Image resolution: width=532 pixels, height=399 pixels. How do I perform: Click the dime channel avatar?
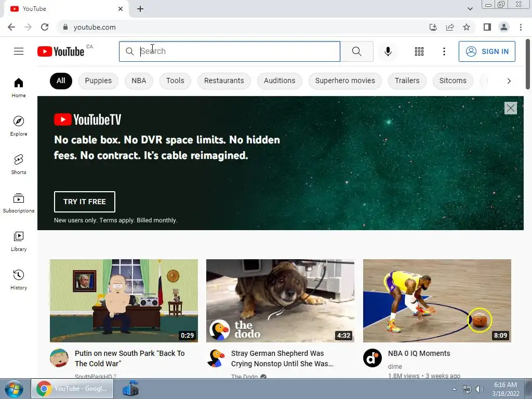point(373,358)
